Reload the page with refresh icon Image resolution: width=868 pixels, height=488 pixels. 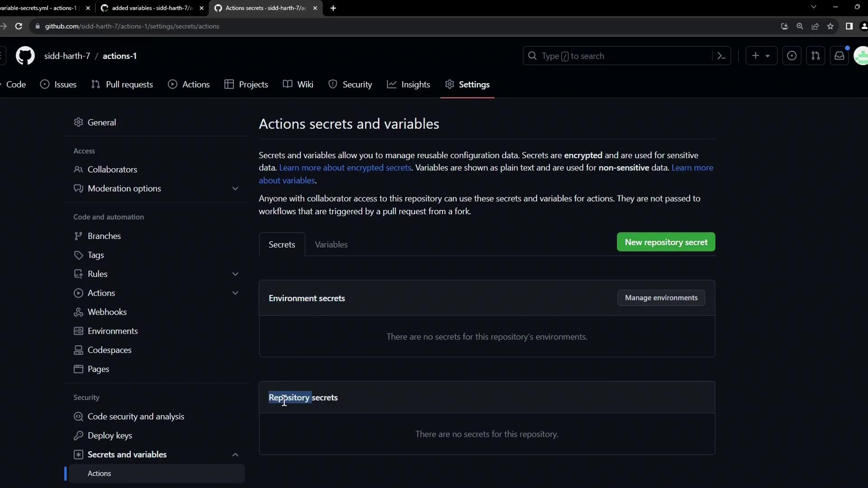point(19,26)
